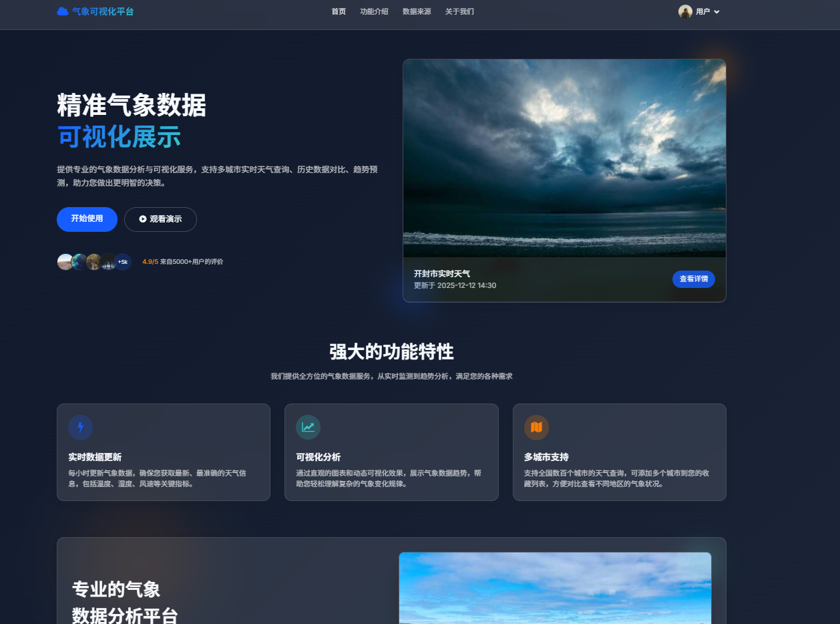
Task: Go to 功能介绍 in navigation
Action: [374, 11]
